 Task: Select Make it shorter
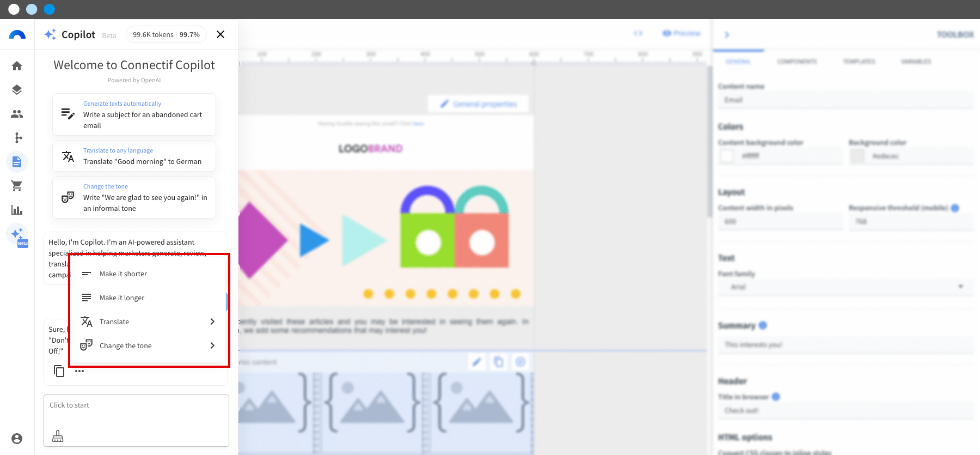[148, 274]
